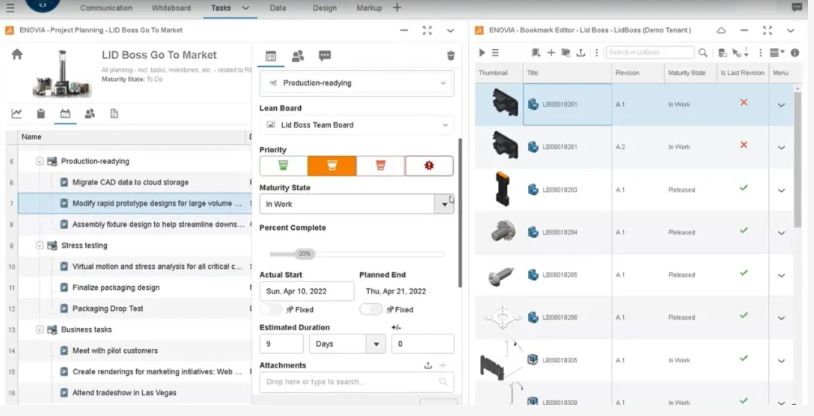Click the sort arrow icon in Bookmark Editor

(x=746, y=52)
